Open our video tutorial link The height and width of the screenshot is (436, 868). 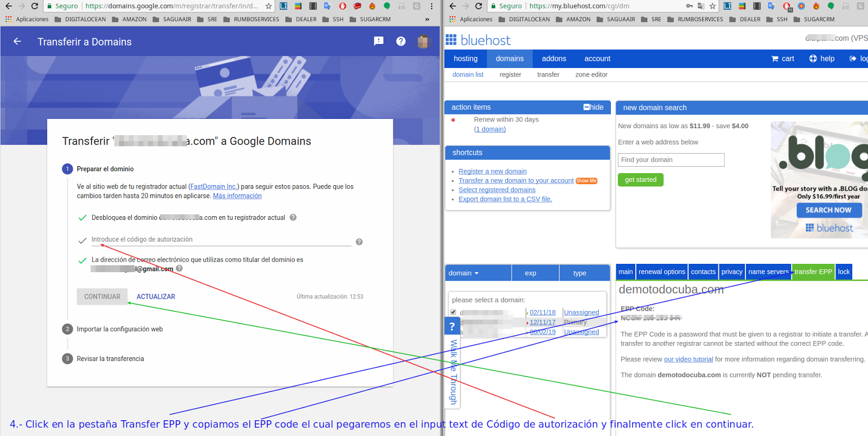pyautogui.click(x=688, y=359)
